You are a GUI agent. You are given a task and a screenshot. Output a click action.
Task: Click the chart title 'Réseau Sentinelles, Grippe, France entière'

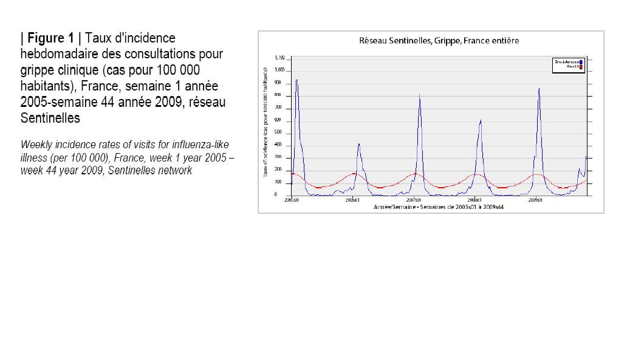tap(431, 41)
